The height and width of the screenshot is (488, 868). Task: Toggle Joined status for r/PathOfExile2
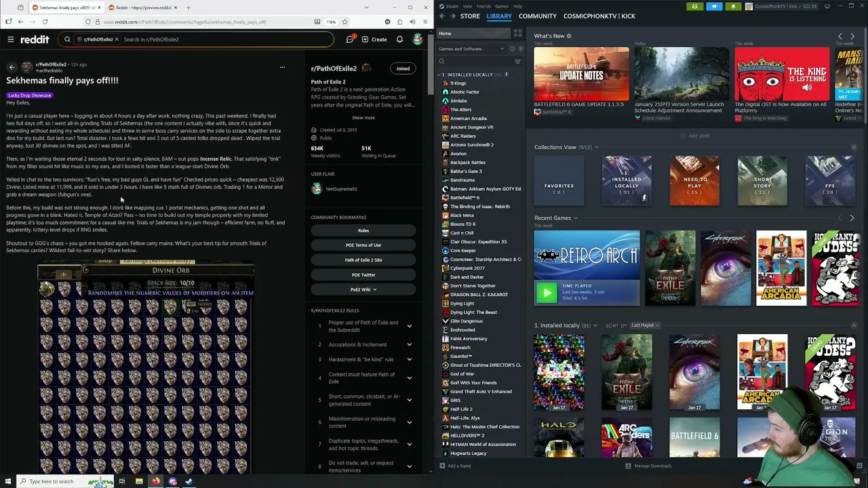point(403,68)
